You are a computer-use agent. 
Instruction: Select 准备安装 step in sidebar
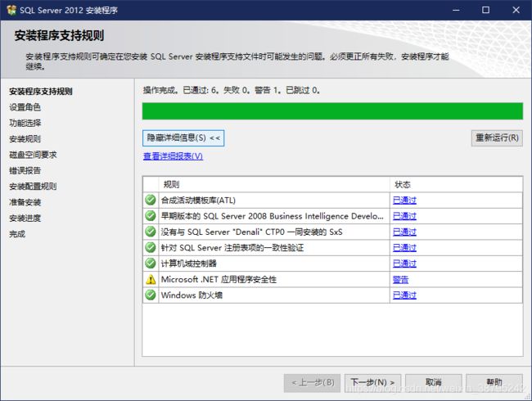[25, 202]
